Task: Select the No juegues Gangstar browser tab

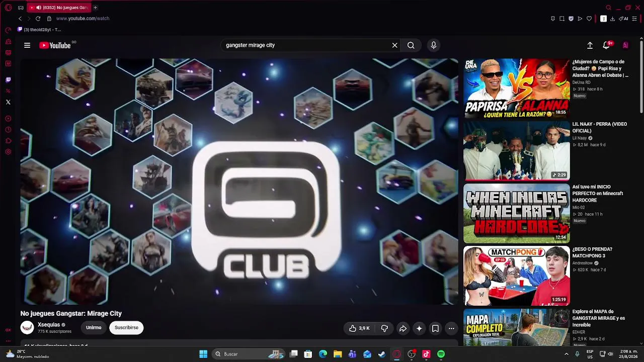Action: pyautogui.click(x=58, y=8)
